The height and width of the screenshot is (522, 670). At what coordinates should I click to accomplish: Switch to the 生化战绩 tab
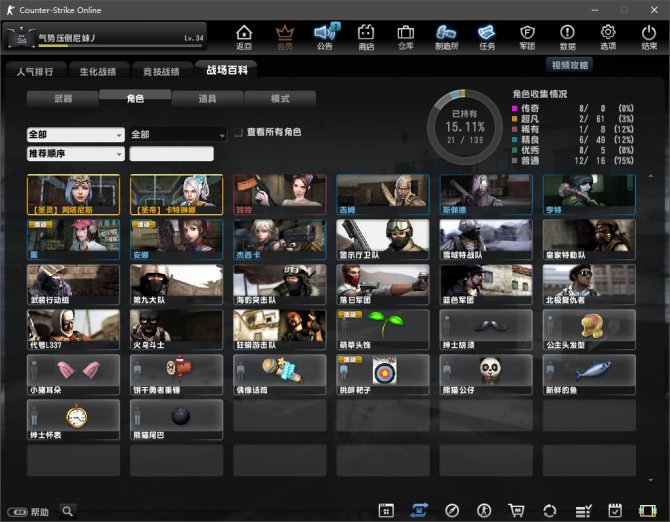[98, 71]
